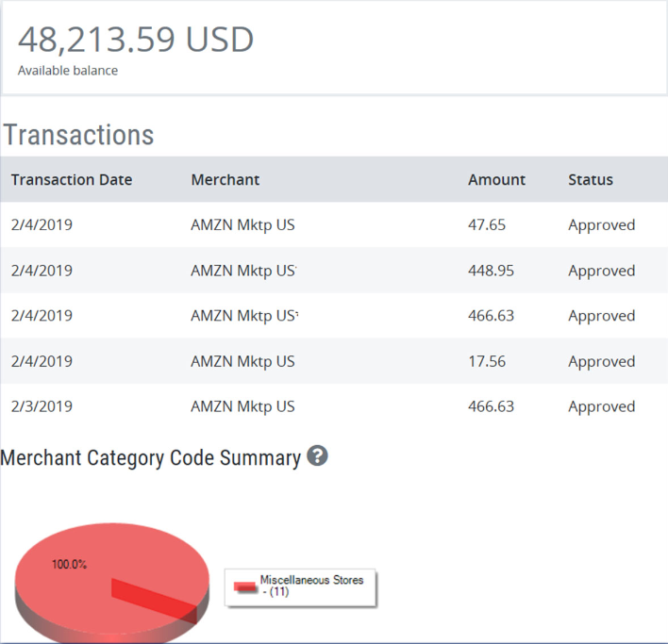This screenshot has width=668, height=644.
Task: Sort by Merchant column header
Action: pyautogui.click(x=225, y=179)
